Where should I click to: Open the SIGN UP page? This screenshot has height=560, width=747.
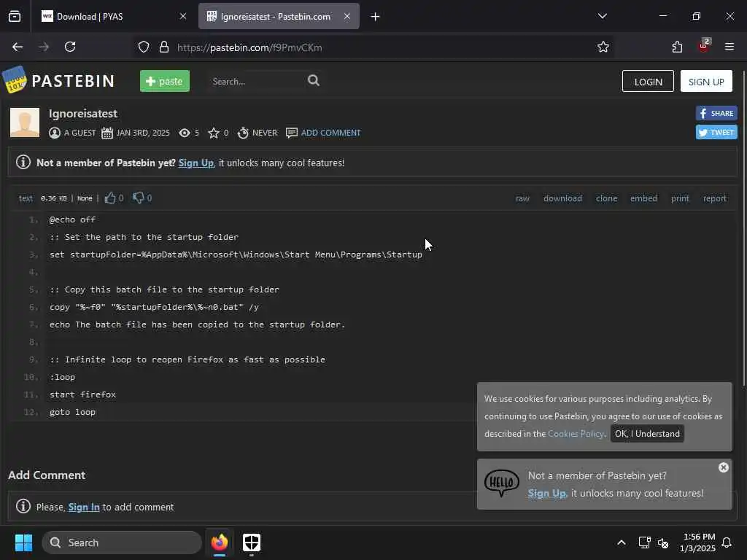(706, 82)
